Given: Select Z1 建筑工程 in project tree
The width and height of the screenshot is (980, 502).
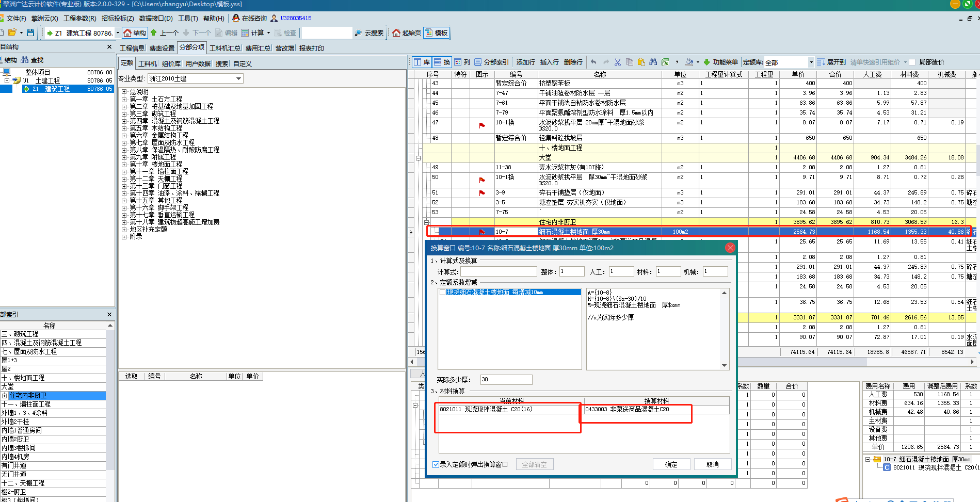Looking at the screenshot, I should click(57, 89).
